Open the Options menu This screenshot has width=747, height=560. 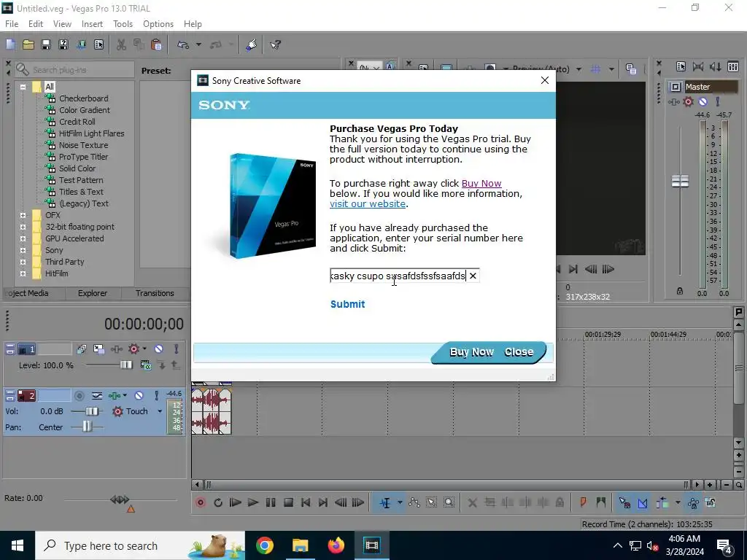[x=158, y=24]
